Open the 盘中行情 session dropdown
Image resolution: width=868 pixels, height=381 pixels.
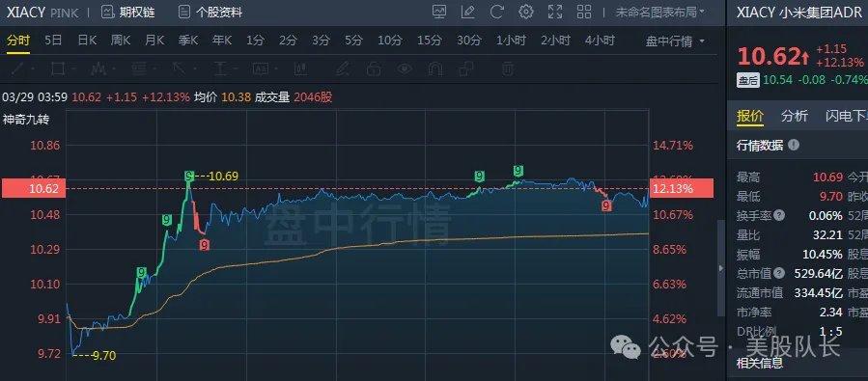[675, 41]
